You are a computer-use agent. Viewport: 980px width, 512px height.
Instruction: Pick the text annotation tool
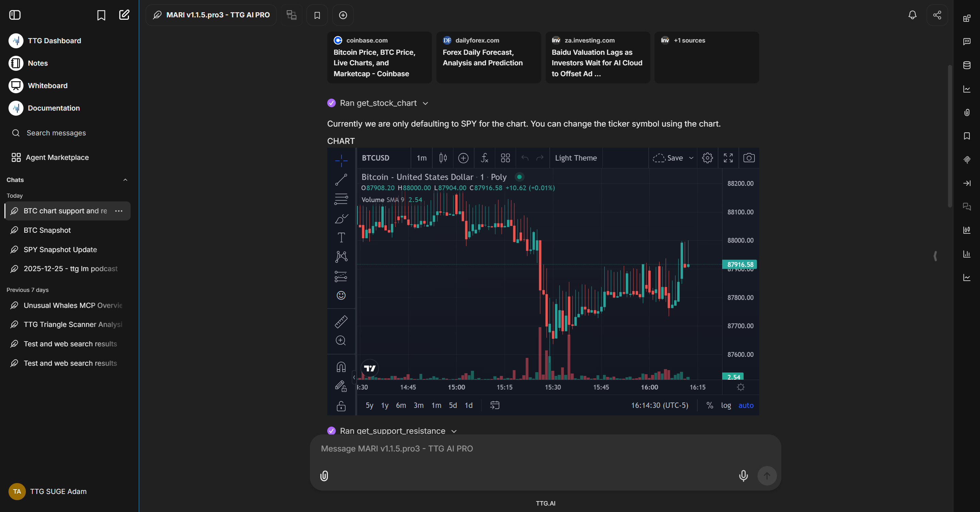(341, 237)
